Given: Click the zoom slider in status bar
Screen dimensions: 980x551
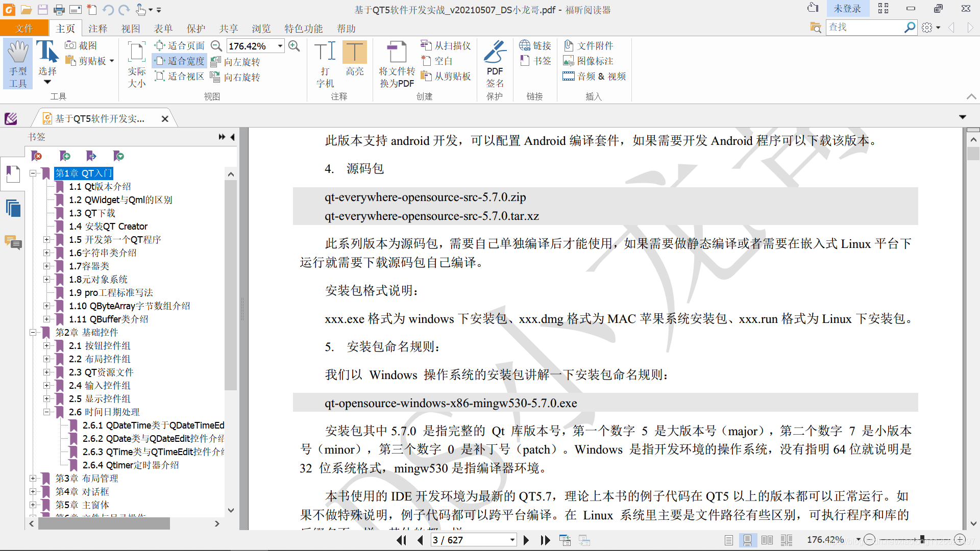Looking at the screenshot, I should tap(922, 539).
